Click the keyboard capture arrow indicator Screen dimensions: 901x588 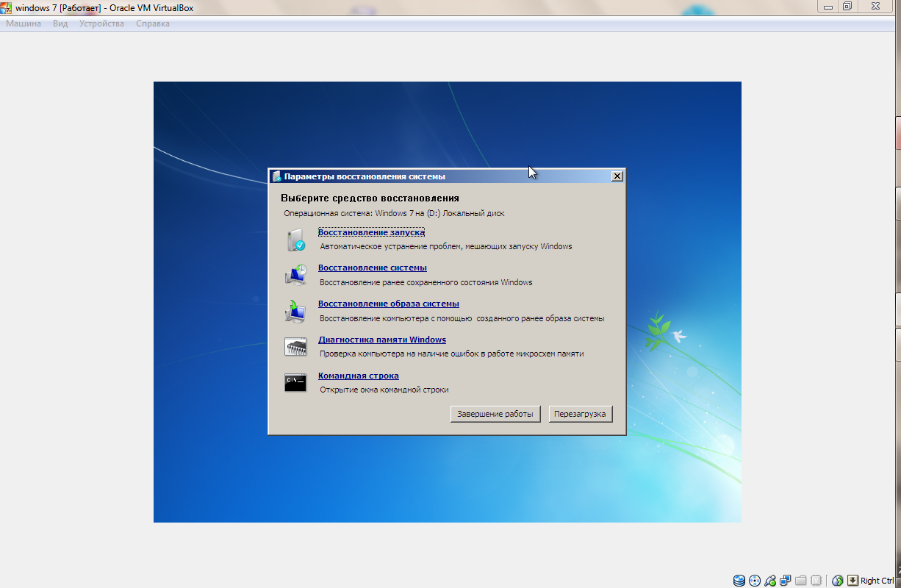coord(853,581)
